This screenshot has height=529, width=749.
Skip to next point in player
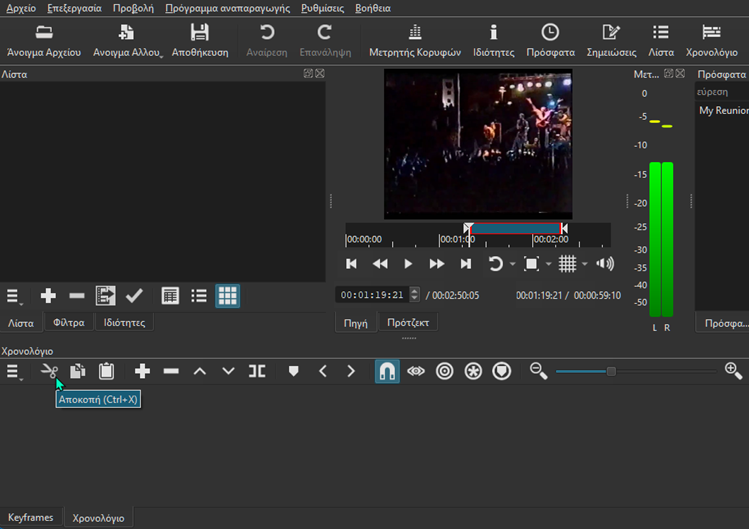[x=466, y=264]
